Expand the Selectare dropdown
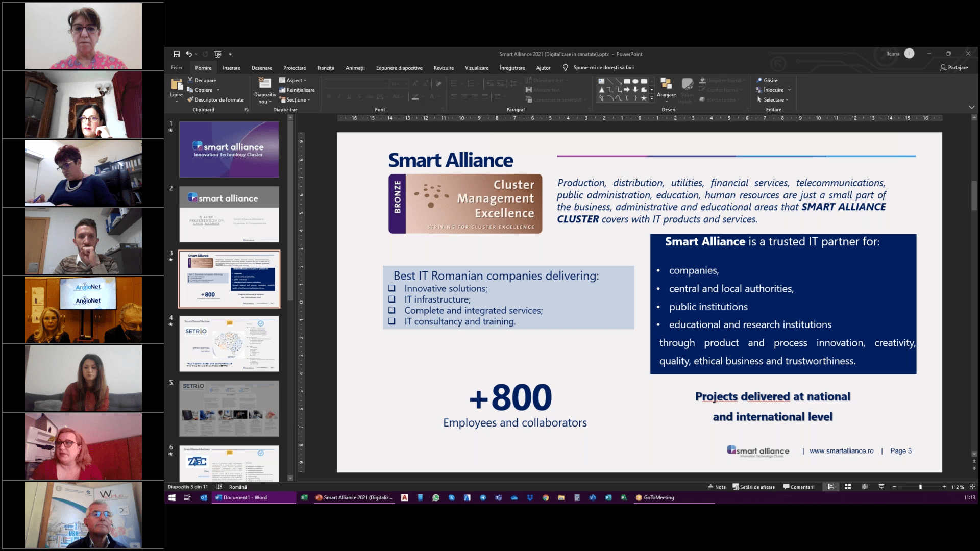The height and width of the screenshot is (551, 980). coord(773,100)
